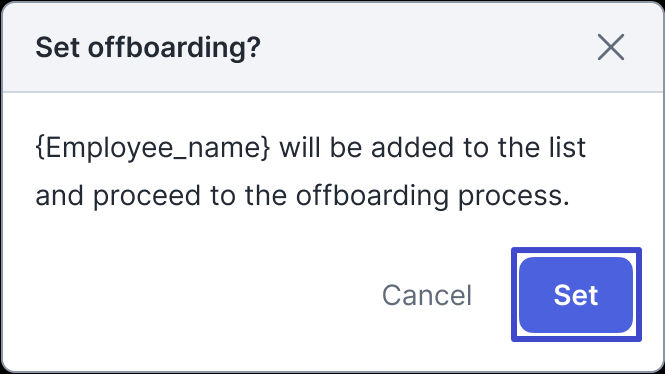665x374 pixels.
Task: Dismiss dialog with the X icon
Action: pyautogui.click(x=611, y=47)
